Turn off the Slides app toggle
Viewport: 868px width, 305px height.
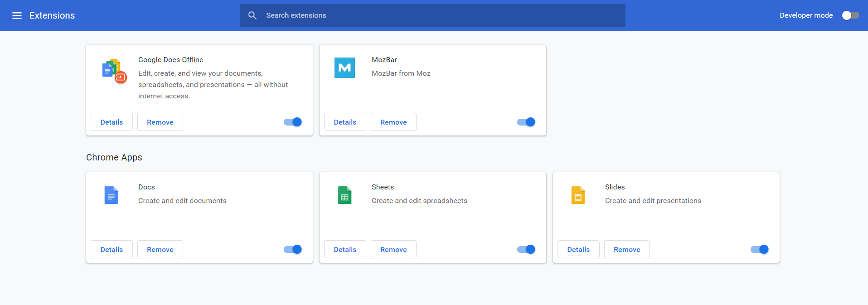[x=760, y=249]
